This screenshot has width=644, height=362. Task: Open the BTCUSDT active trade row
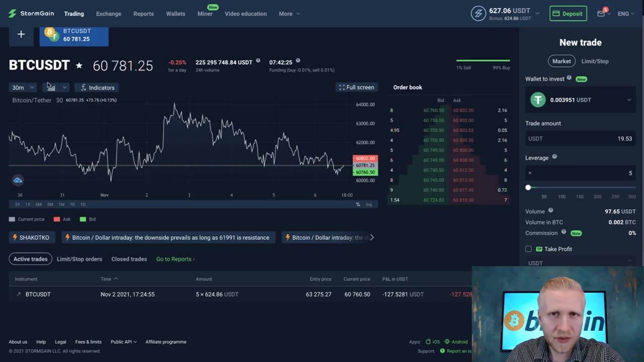tap(240, 294)
